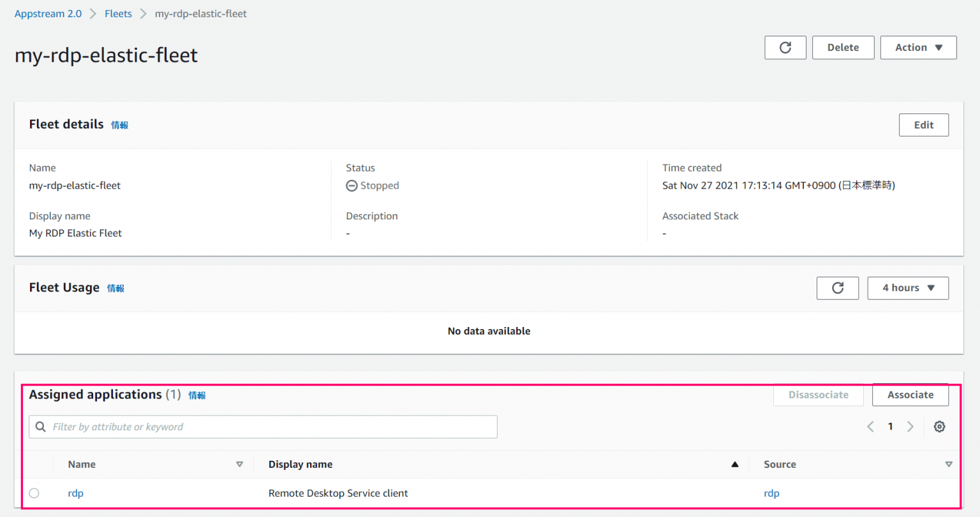The height and width of the screenshot is (517, 980).
Task: Click the attribute filter input field
Action: [x=255, y=426]
